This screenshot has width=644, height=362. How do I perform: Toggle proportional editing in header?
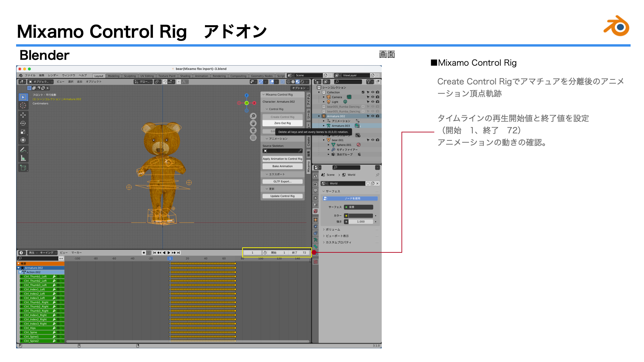(179, 82)
